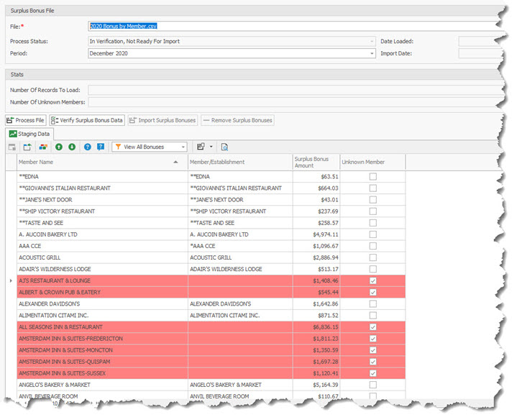The height and width of the screenshot is (420, 517).
Task: Uncheck Unknown Member for AJ'S RESTAURANT & LOUNGE
Action: [372, 280]
